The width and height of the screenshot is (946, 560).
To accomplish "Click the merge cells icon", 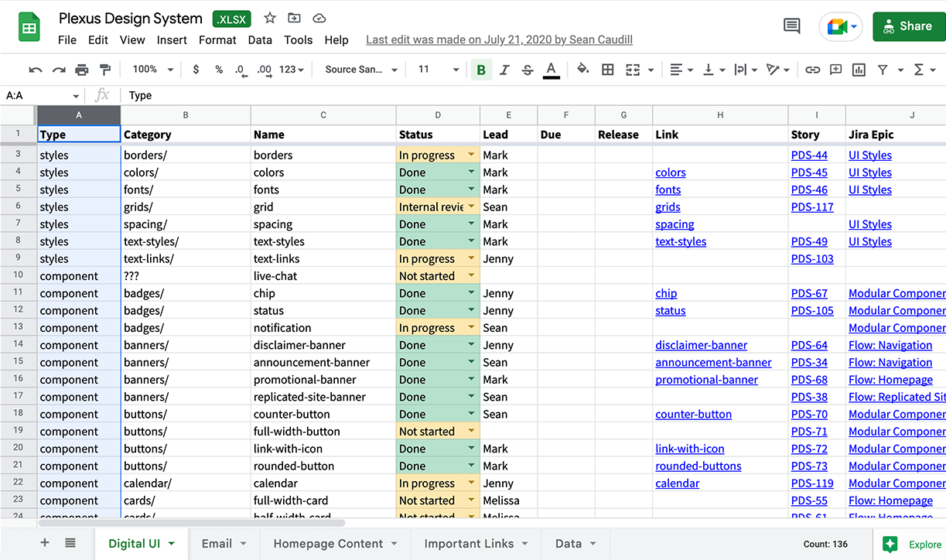I will (633, 70).
